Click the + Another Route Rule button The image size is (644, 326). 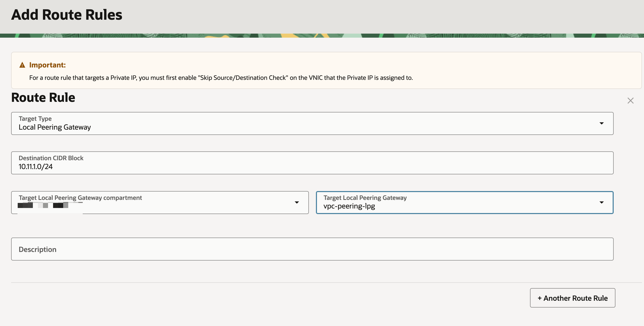pyautogui.click(x=572, y=298)
